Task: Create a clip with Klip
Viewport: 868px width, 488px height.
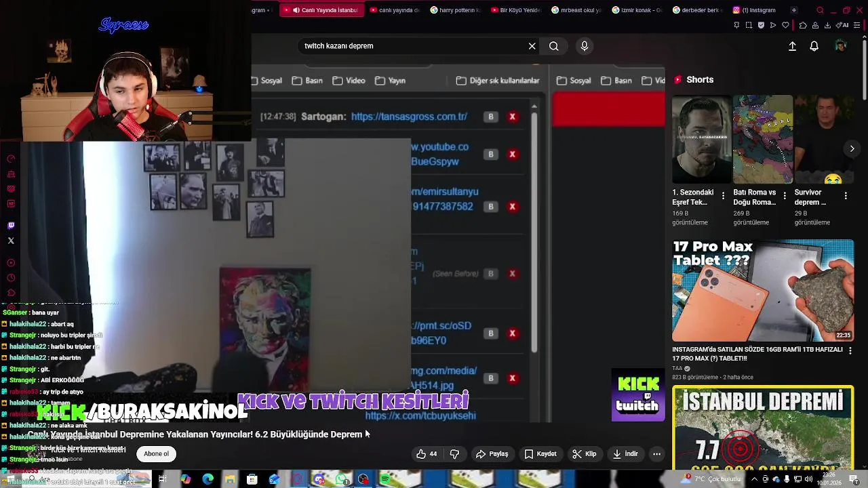Action: tap(585, 454)
